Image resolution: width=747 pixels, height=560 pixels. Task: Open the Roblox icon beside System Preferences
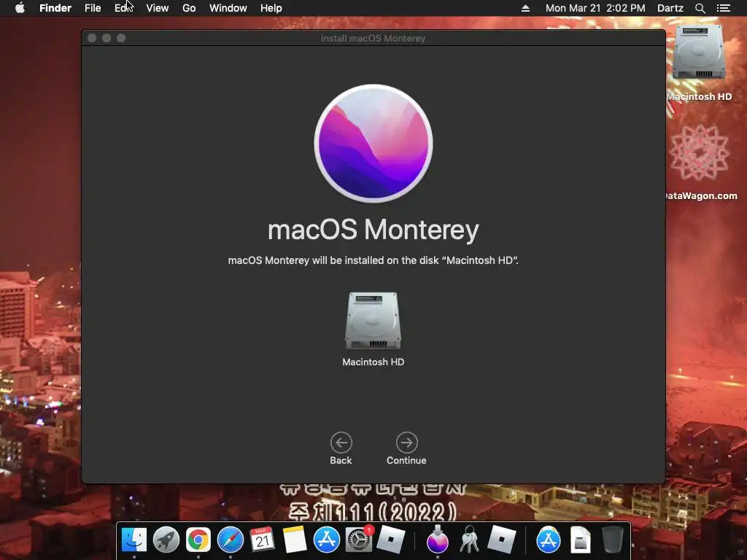(391, 540)
